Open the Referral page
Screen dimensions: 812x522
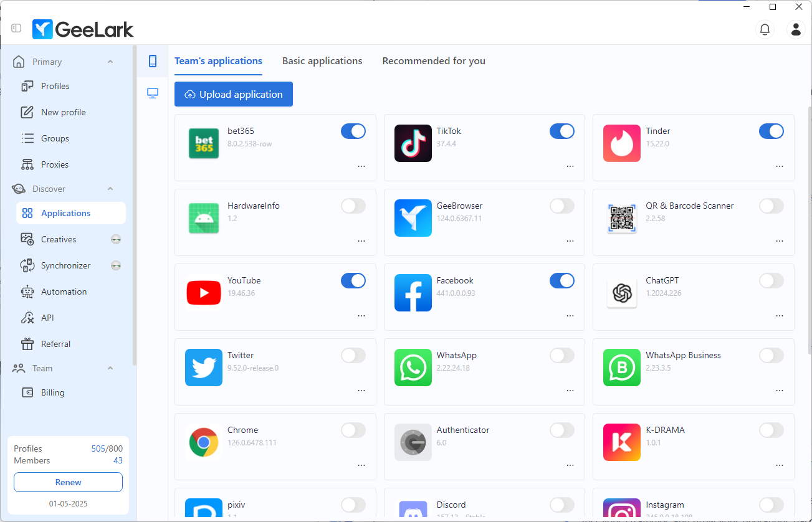pyautogui.click(x=70, y=344)
